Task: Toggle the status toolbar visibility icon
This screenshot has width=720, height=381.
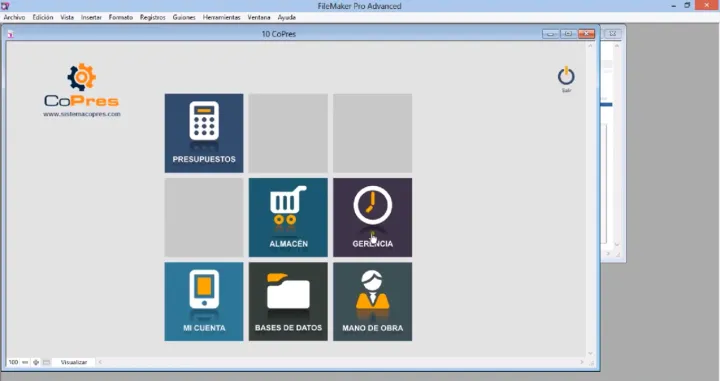Action: (x=46, y=362)
